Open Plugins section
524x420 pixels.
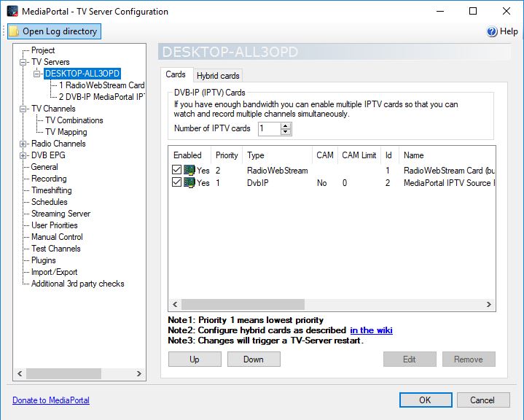pos(44,260)
